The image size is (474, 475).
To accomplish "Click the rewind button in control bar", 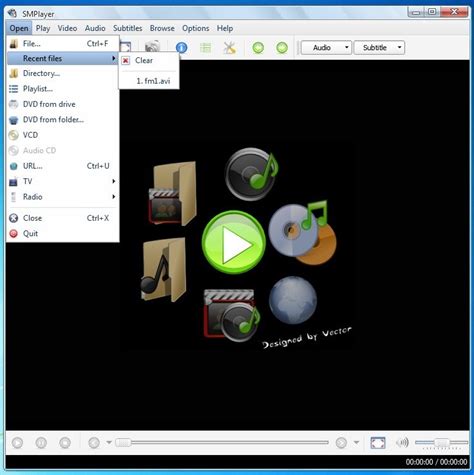I will point(94,443).
